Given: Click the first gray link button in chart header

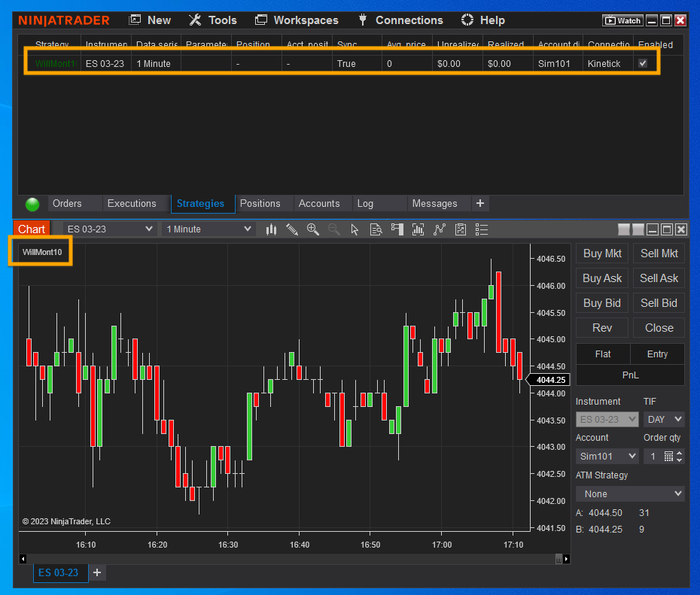Looking at the screenshot, I should click(x=624, y=229).
